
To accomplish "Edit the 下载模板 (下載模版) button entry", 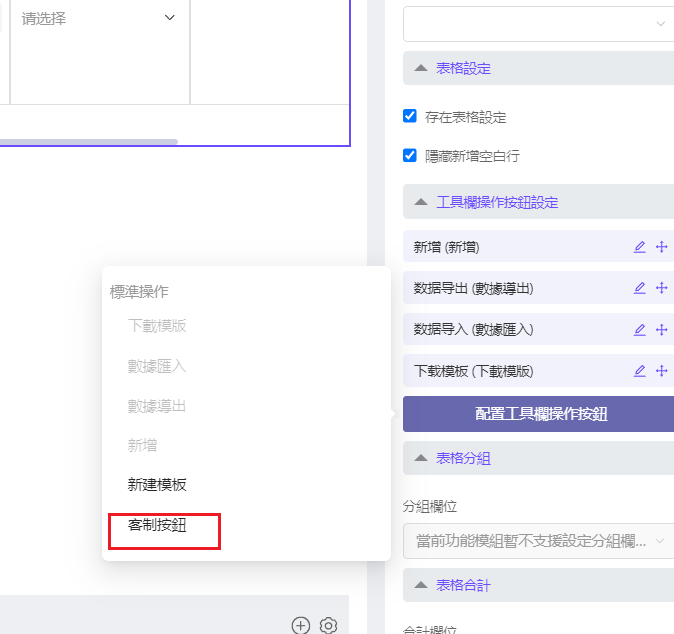I will click(640, 371).
